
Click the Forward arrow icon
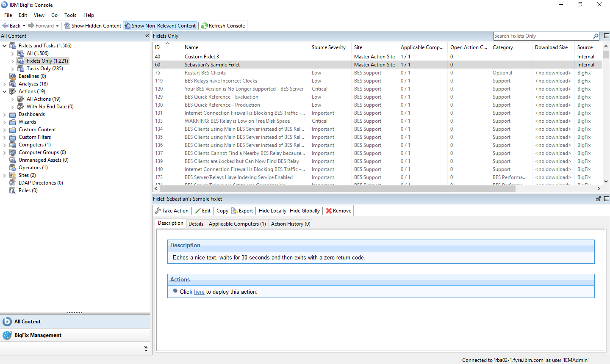point(31,26)
